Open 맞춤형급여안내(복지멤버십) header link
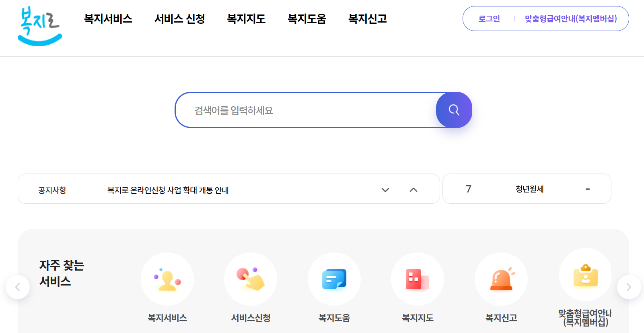The width and height of the screenshot is (644, 333). coord(571,19)
